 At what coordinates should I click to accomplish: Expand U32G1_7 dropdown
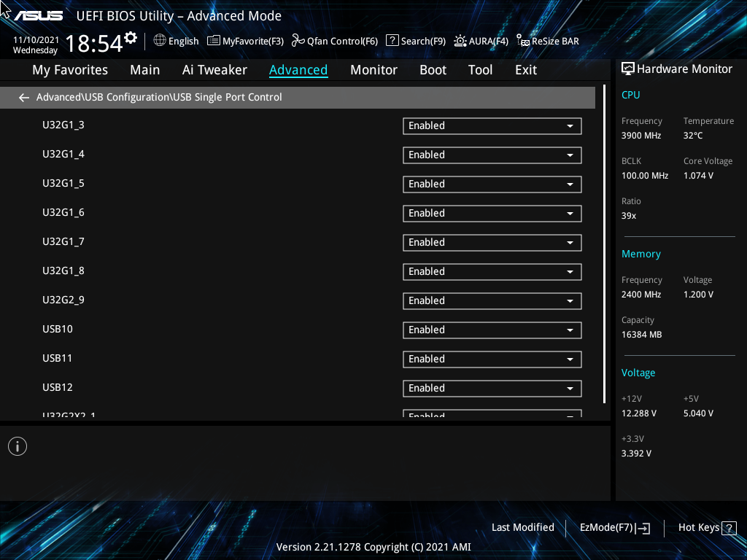(492, 243)
